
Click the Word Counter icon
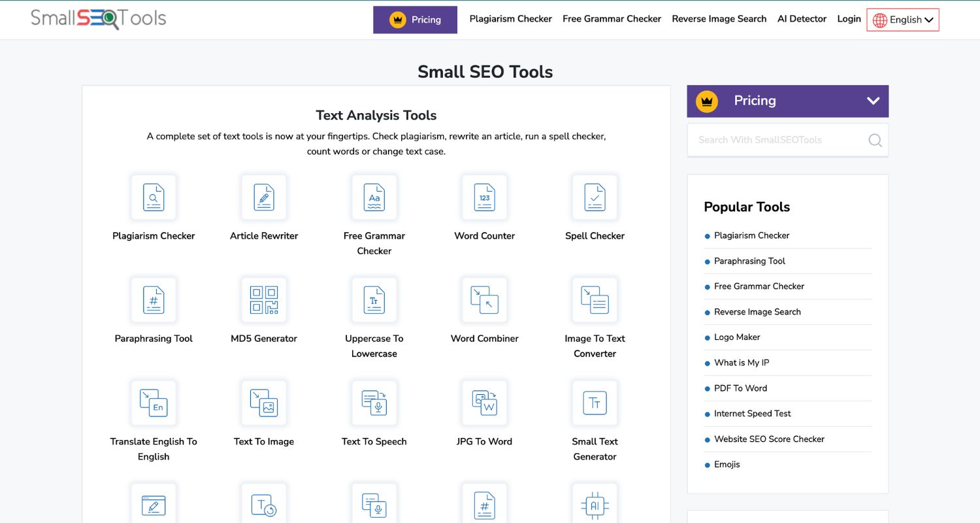tap(484, 197)
